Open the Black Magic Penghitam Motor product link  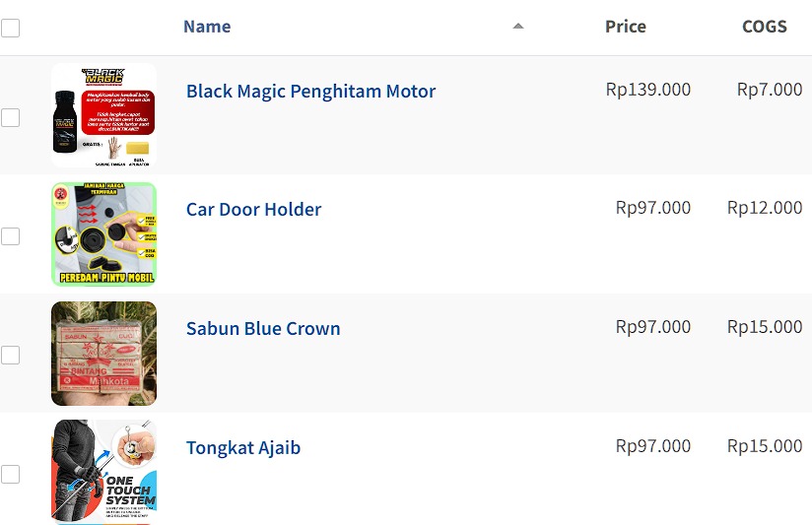(x=310, y=92)
